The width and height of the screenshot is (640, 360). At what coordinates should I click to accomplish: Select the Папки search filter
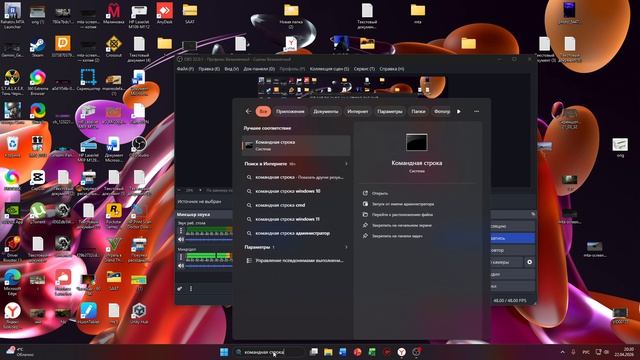point(418,111)
